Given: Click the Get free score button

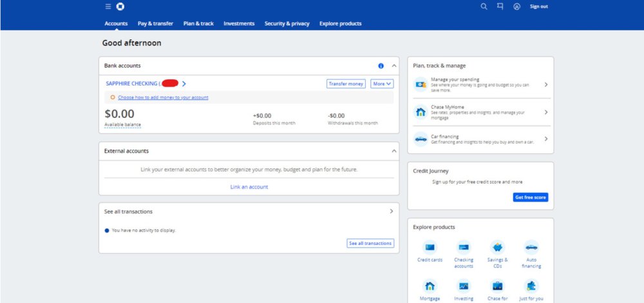Looking at the screenshot, I should pos(531,197).
